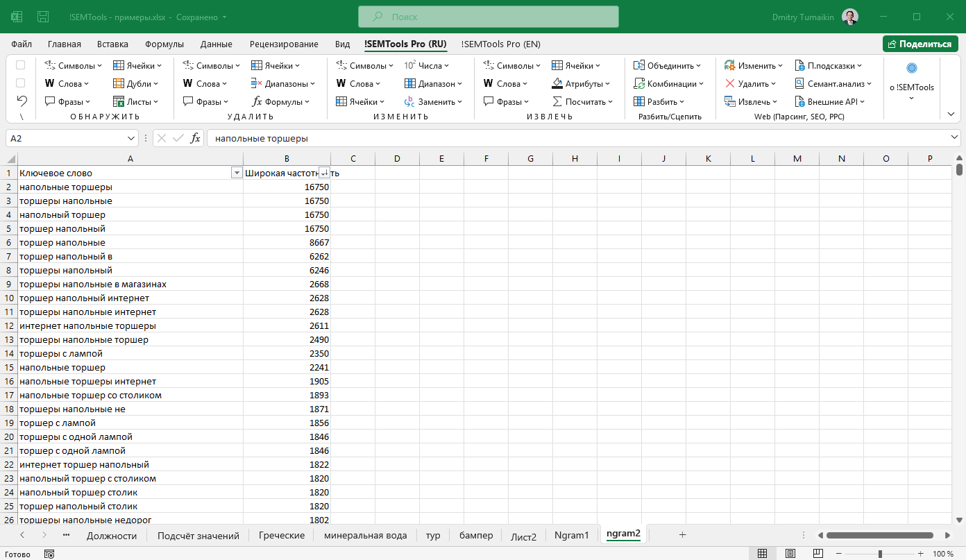Open Слова dropdown in ОБНАРУЖИТЬ group

tap(67, 84)
